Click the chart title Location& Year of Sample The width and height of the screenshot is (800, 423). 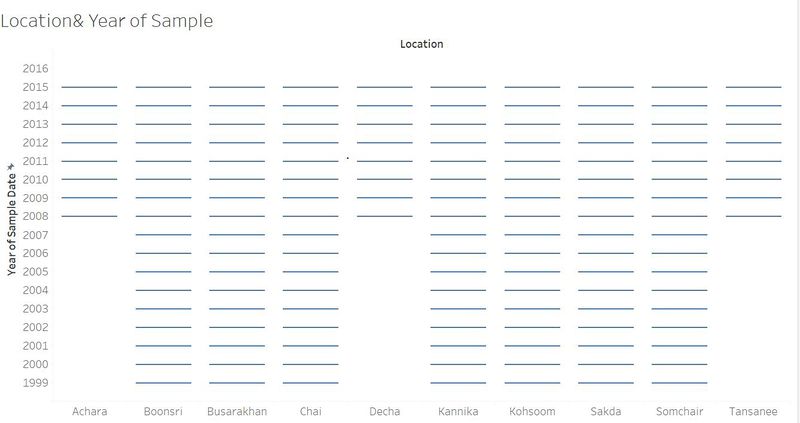point(107,21)
